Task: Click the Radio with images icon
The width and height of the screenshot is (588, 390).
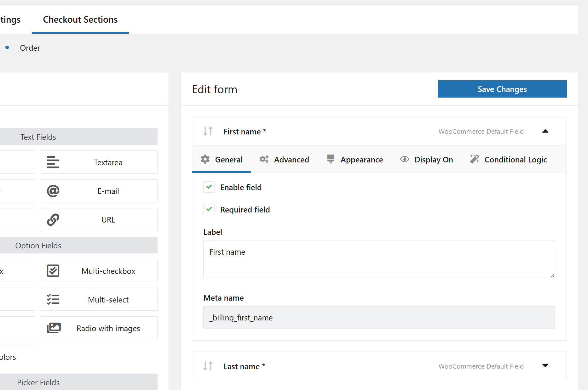Action: [x=54, y=328]
